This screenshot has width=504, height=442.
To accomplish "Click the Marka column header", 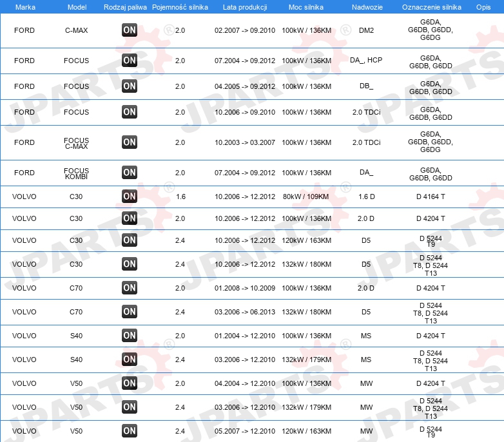I will 25,7.
